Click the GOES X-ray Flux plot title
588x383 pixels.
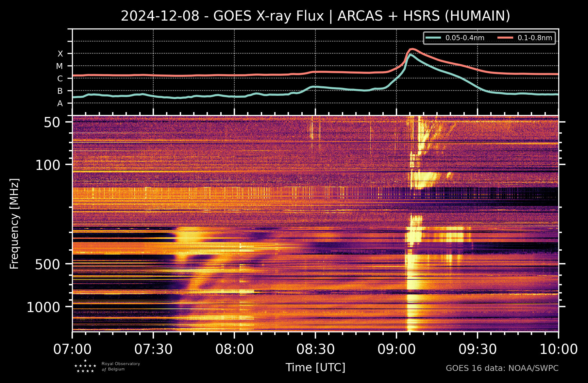[315, 16]
